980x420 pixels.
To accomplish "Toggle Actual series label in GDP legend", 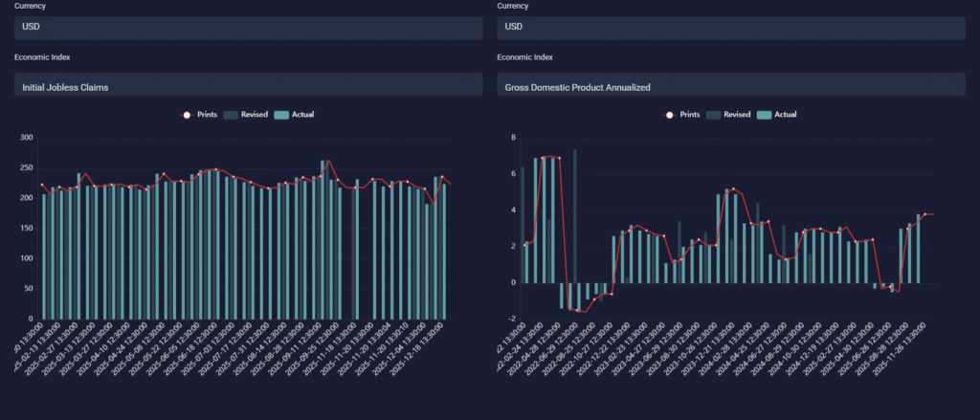I will click(785, 115).
